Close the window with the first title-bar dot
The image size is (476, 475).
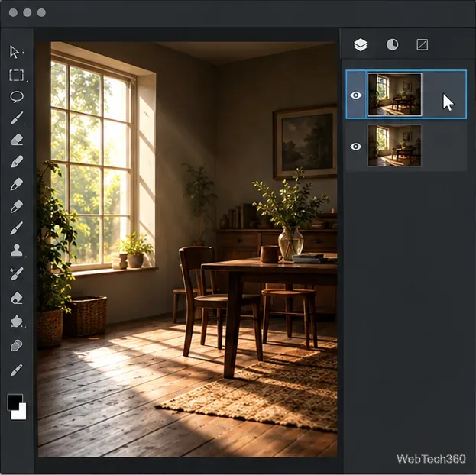pyautogui.click(x=13, y=12)
